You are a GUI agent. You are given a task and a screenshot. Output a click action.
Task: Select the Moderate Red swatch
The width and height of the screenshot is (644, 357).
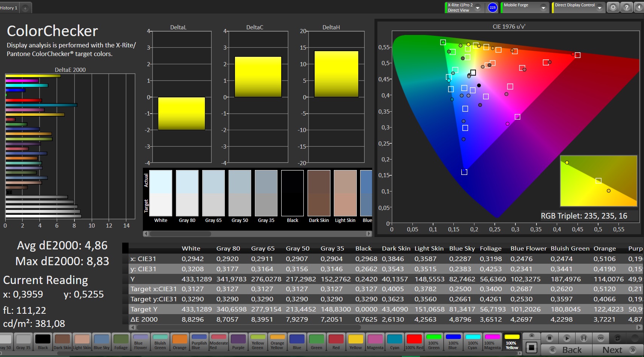coord(219,342)
